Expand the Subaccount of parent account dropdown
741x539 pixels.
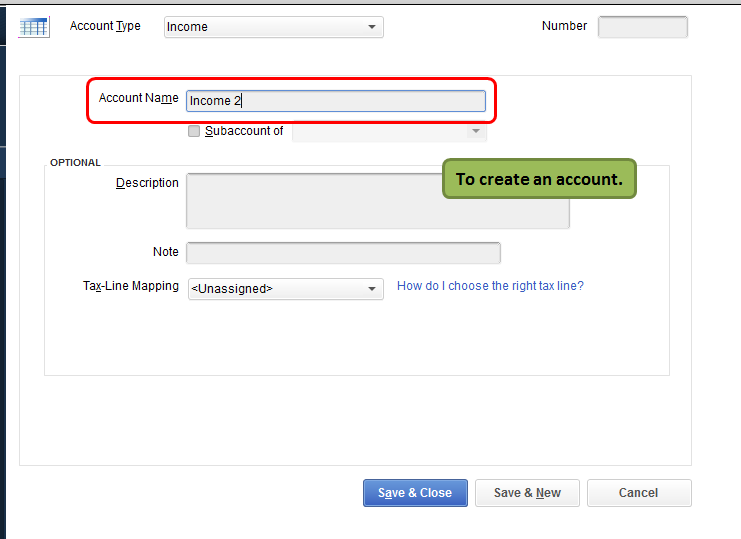[x=389, y=131]
